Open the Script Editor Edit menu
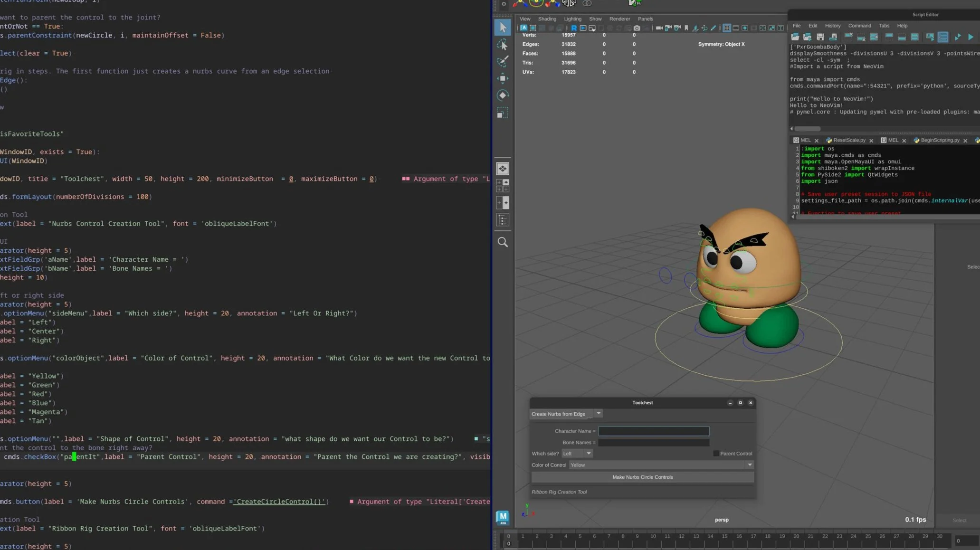The image size is (980, 550). click(813, 26)
